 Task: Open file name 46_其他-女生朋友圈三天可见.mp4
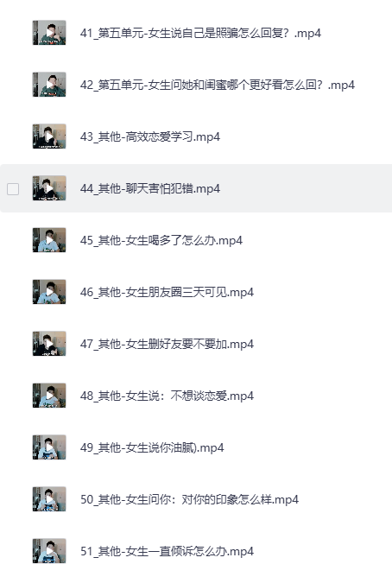click(x=167, y=292)
